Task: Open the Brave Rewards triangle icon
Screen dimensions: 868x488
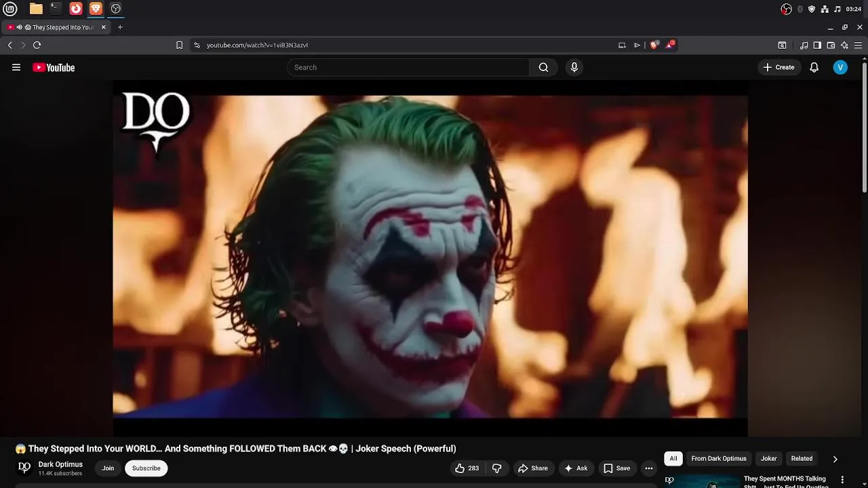Action: (x=670, y=45)
